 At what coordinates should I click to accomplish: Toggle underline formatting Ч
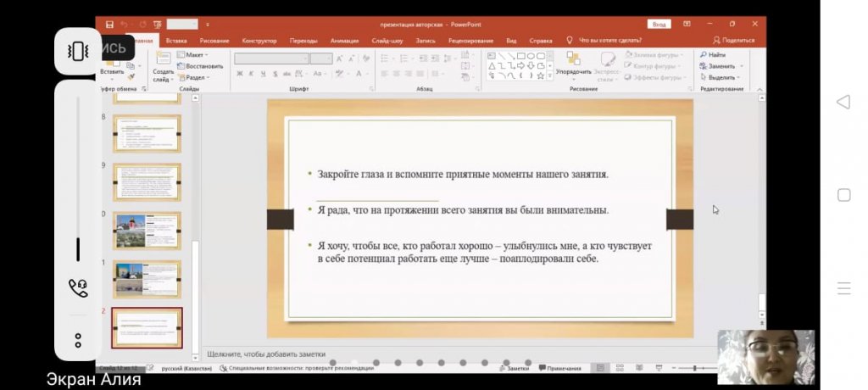coord(263,74)
